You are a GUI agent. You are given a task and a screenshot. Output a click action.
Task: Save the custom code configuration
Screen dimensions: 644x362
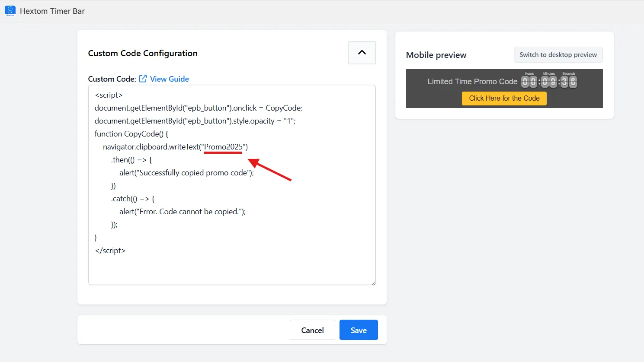[359, 330]
